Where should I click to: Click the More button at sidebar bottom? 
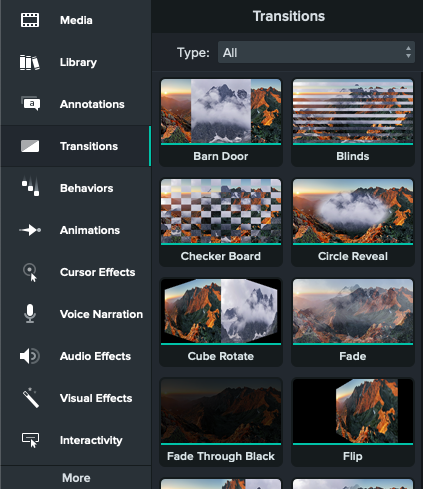point(76,478)
